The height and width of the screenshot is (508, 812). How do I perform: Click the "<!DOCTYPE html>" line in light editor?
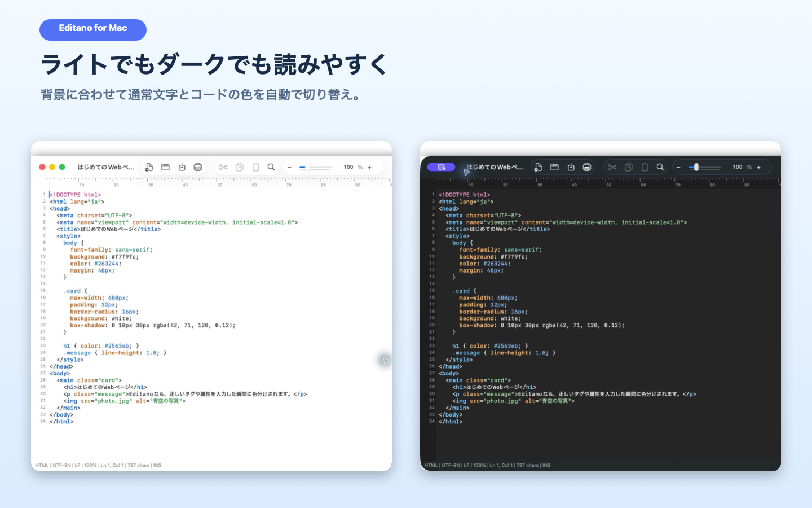click(x=76, y=195)
